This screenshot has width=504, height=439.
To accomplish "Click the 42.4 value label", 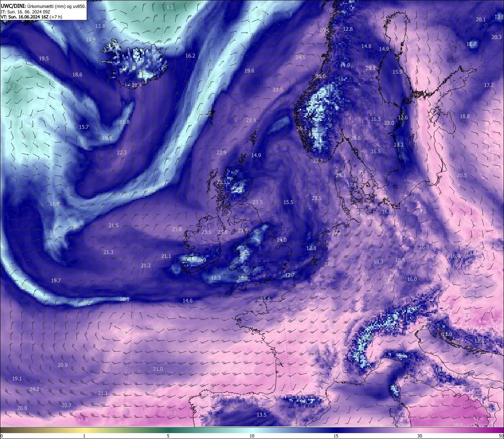I will [x=478, y=419].
